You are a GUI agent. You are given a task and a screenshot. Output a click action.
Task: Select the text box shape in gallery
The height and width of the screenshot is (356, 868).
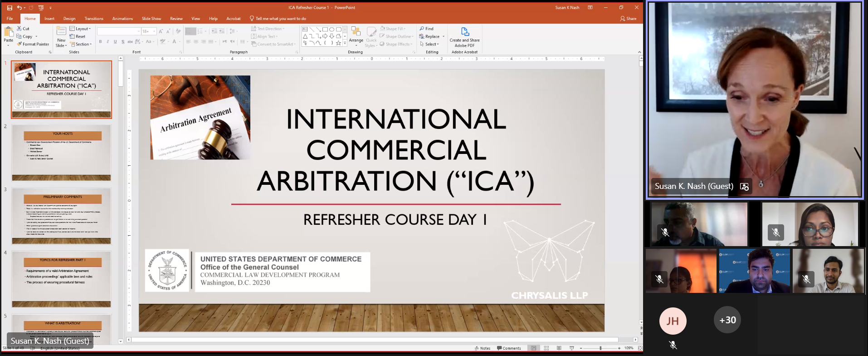tap(305, 29)
